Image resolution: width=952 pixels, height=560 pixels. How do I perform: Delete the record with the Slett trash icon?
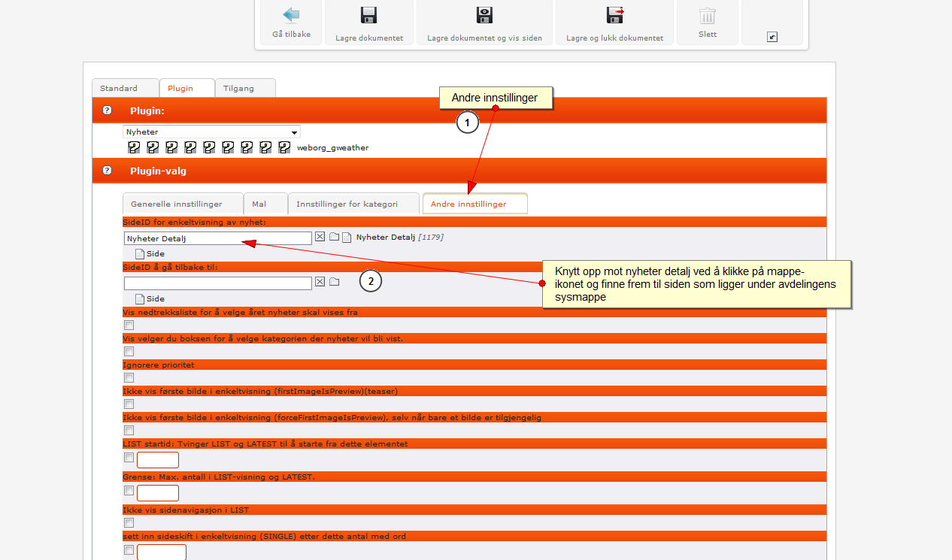(708, 16)
